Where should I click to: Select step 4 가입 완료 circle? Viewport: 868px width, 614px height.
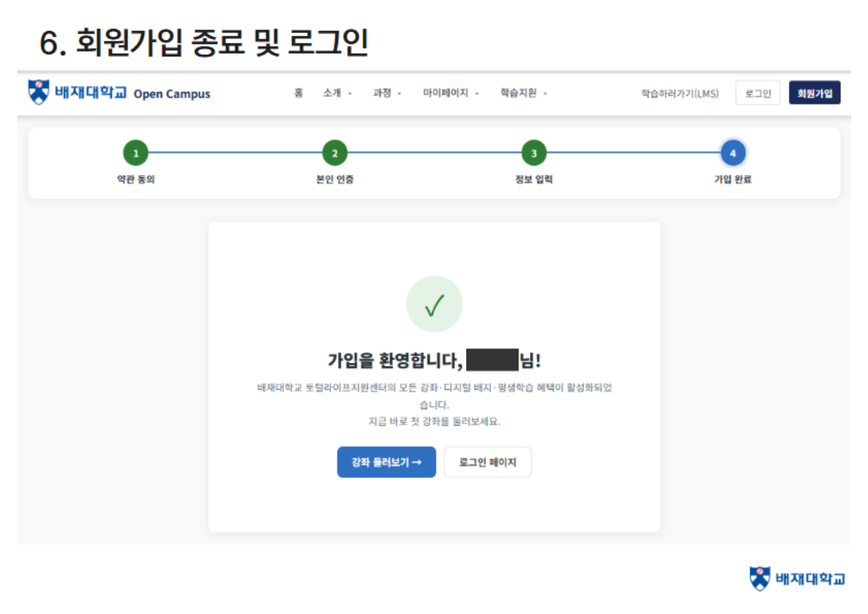733,153
